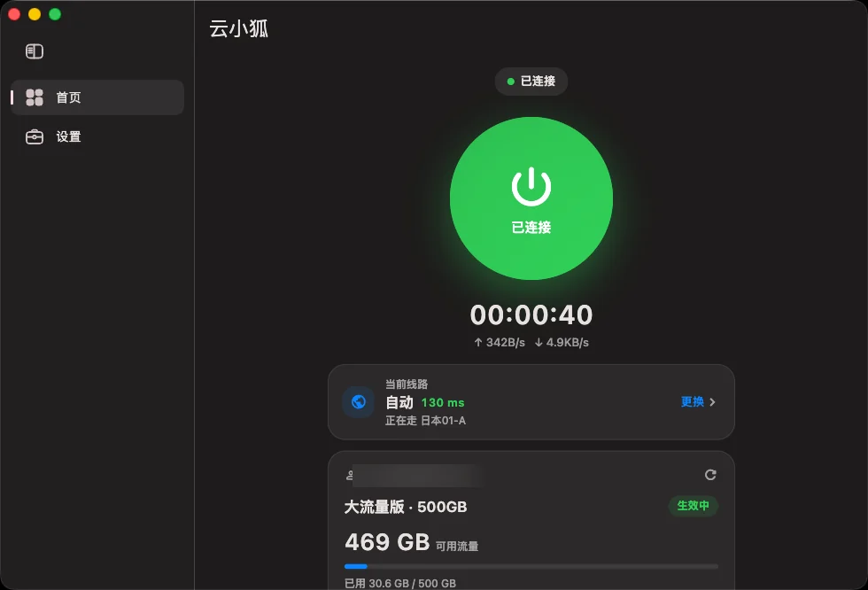Click the 设置 briefcase icon
The image size is (868, 590).
[x=35, y=136]
